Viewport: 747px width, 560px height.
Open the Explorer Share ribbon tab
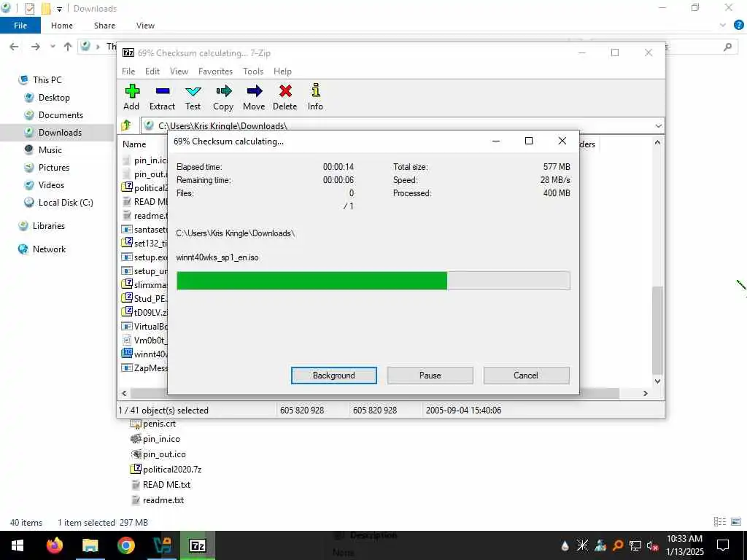pyautogui.click(x=104, y=26)
